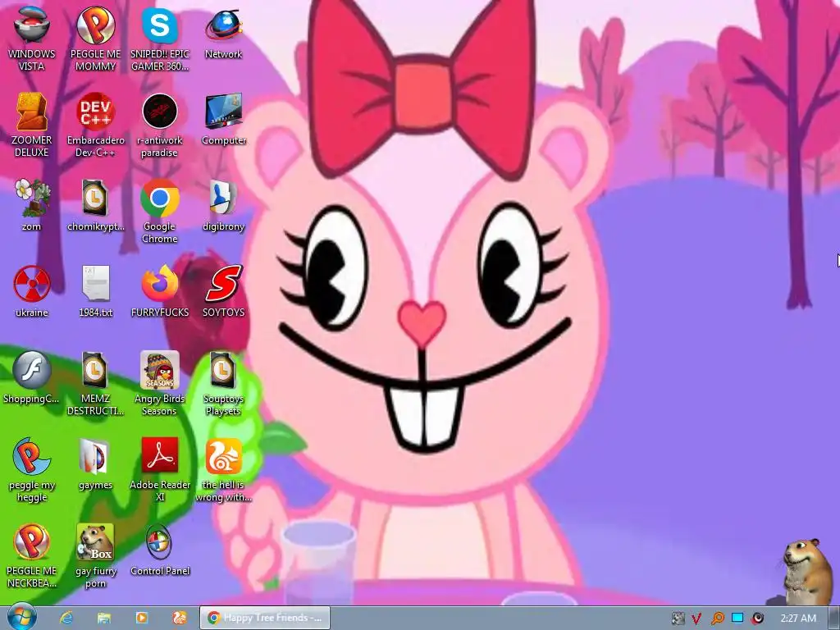840x630 pixels.
Task: Launch Windows Media Player from the taskbar
Action: (x=141, y=618)
